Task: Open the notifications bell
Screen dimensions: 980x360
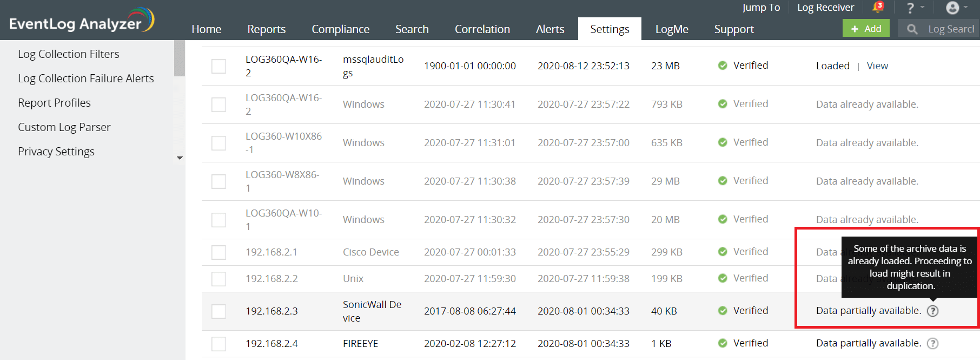Action: point(877,8)
